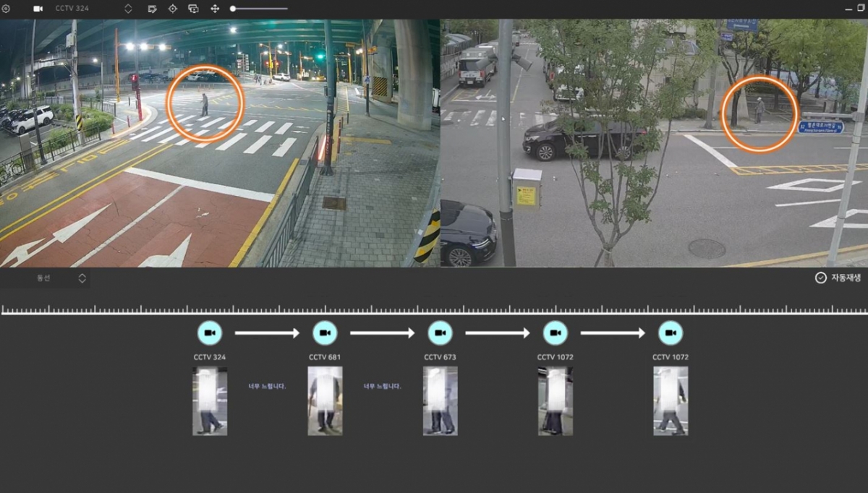Screen dimensions: 868x493
Task: Click the CCTV 673 camera node icon
Action: click(x=440, y=333)
